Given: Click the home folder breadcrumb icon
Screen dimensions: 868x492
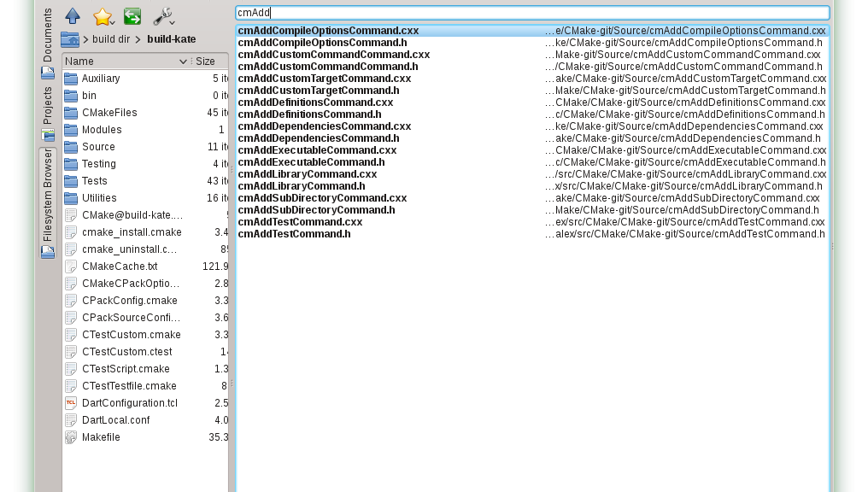Looking at the screenshot, I should 70,39.
